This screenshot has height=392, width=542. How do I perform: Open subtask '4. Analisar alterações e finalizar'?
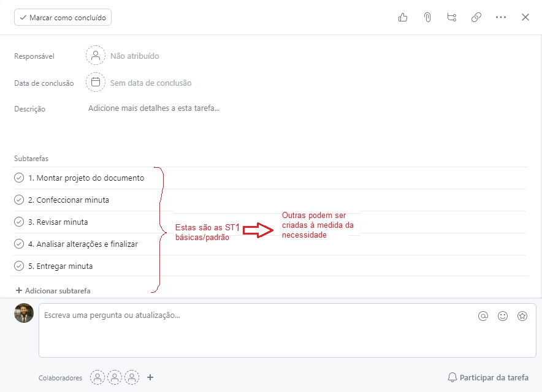pos(83,244)
